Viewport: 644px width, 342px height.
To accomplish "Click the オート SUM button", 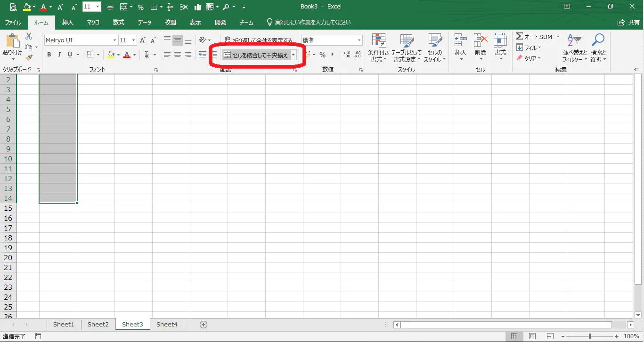I will 534,37.
